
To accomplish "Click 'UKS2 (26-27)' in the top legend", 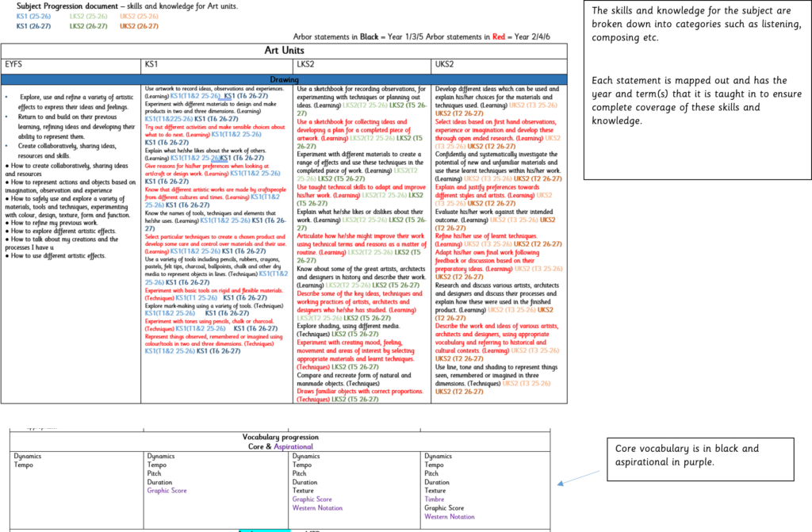I will point(139,26).
